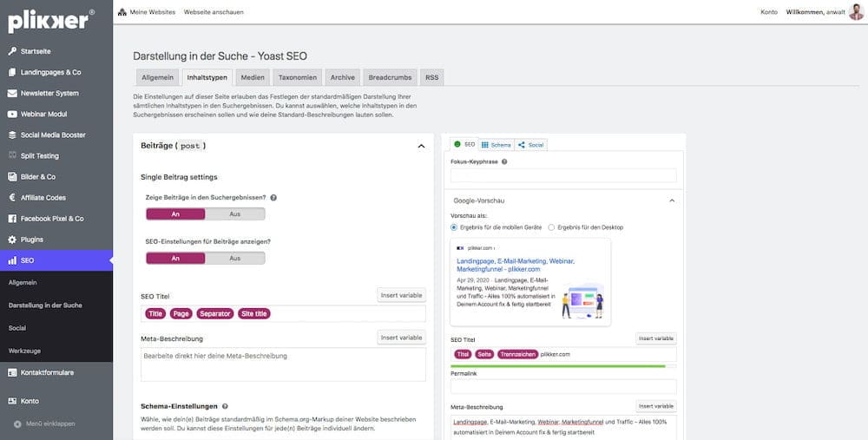This screenshot has width=868, height=440.
Task: Click the Affiliate Codes tag icon
Action: tap(12, 197)
